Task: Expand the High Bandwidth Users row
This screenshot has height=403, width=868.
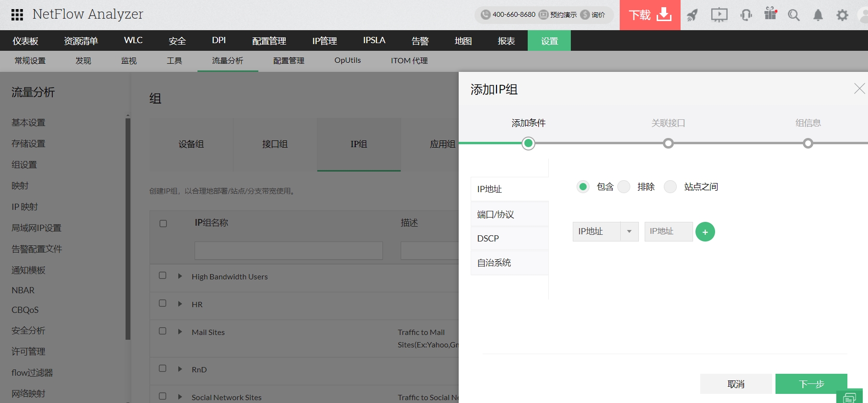Action: point(180,276)
